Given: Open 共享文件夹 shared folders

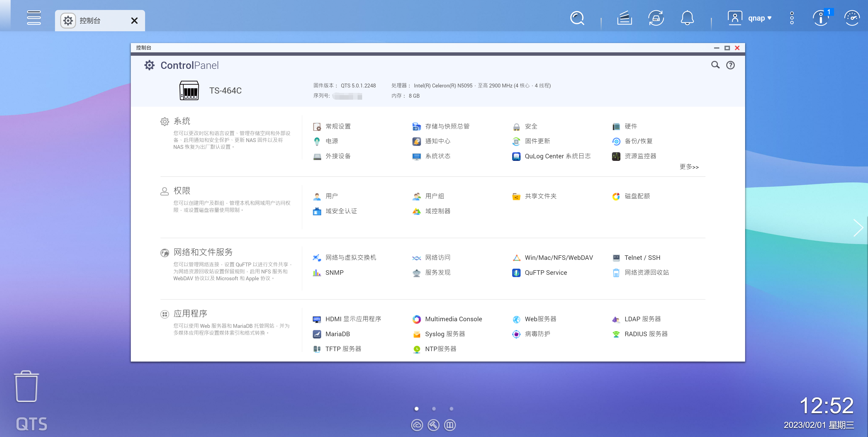Looking at the screenshot, I should click(x=534, y=196).
